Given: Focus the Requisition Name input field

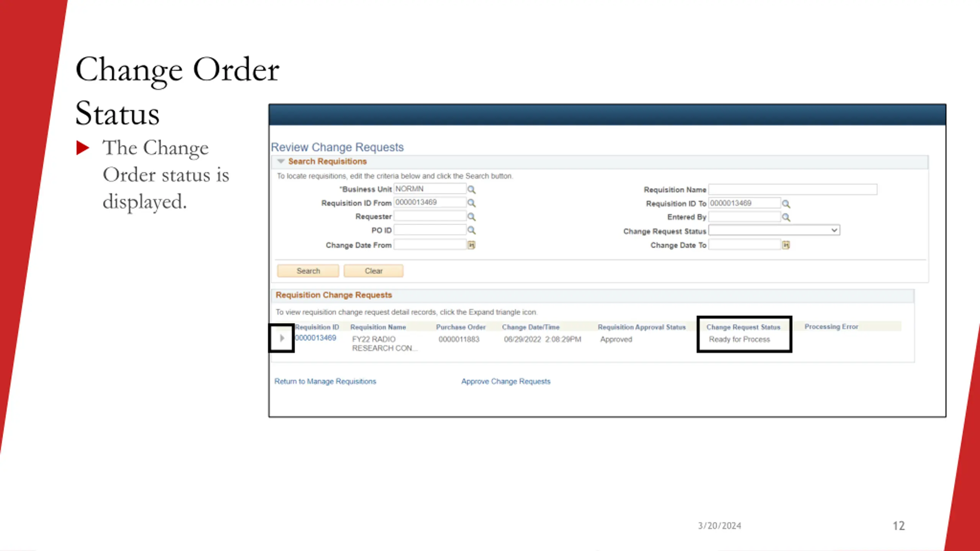Looking at the screenshot, I should tap(793, 189).
